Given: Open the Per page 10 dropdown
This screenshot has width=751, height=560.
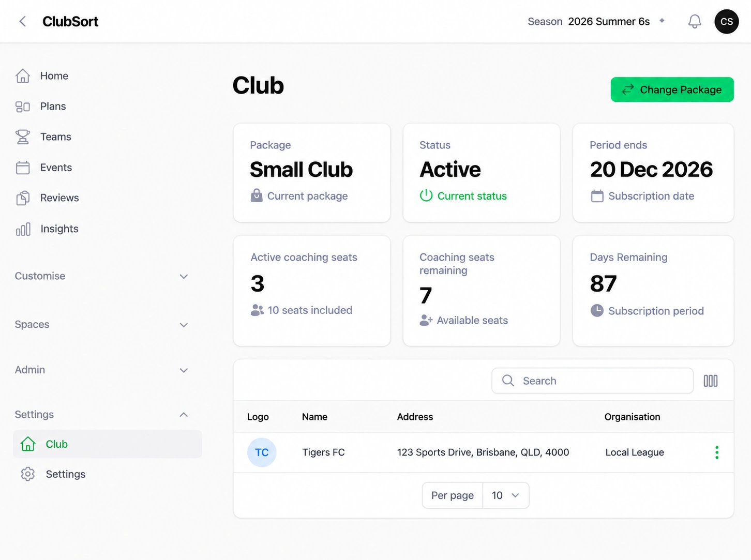Looking at the screenshot, I should (x=505, y=495).
